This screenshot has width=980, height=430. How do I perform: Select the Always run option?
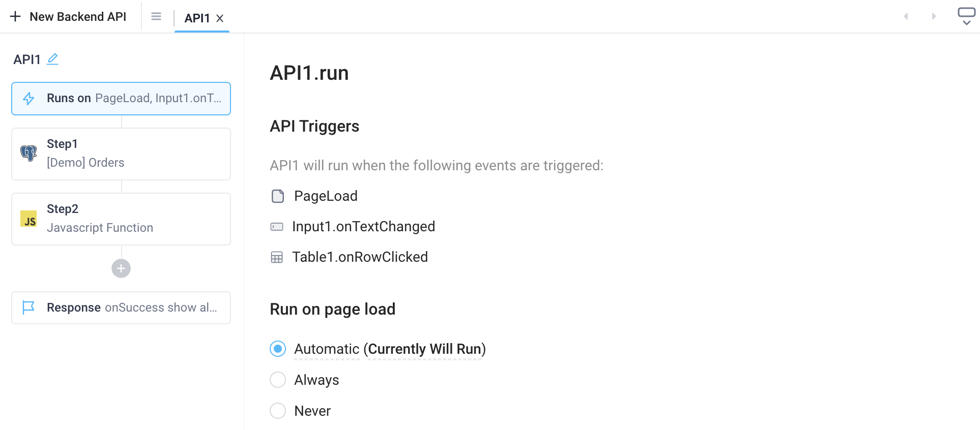tap(277, 380)
